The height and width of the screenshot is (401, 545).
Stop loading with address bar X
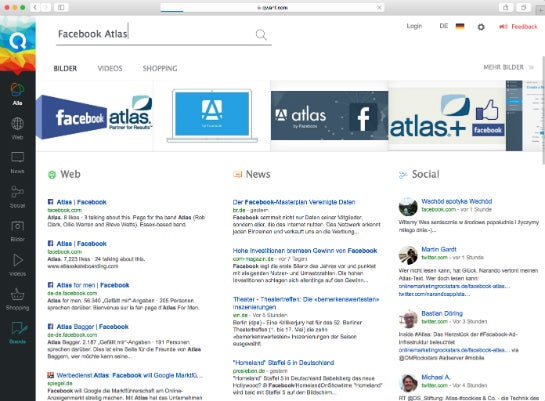(x=379, y=7)
